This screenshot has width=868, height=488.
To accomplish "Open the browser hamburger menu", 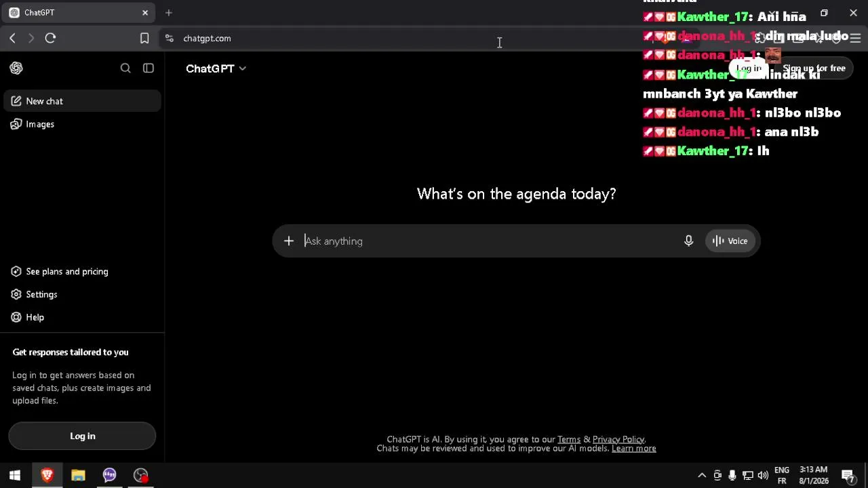I will pos(855,39).
